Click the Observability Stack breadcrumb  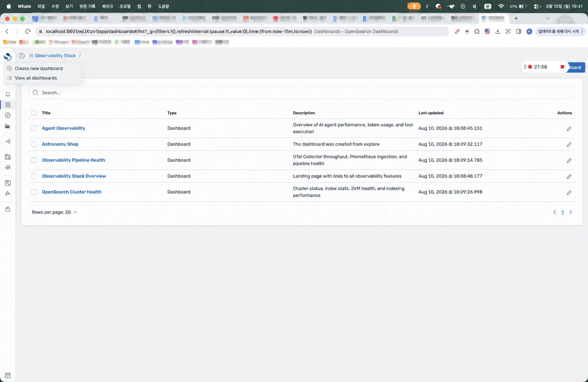[55, 56]
